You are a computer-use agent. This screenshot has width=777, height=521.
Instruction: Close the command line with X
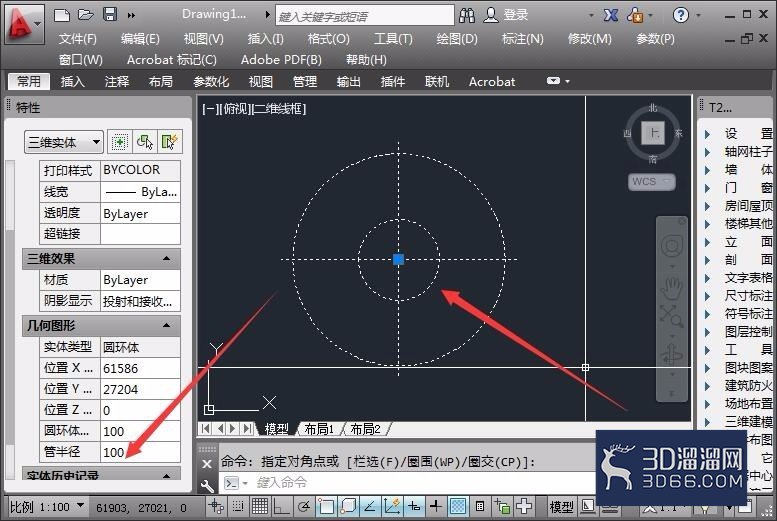coord(207,464)
